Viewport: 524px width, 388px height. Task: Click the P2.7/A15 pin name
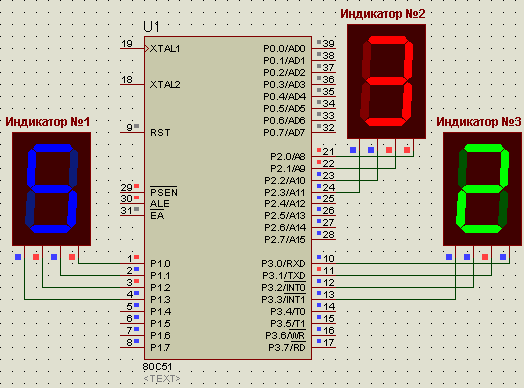(285, 240)
